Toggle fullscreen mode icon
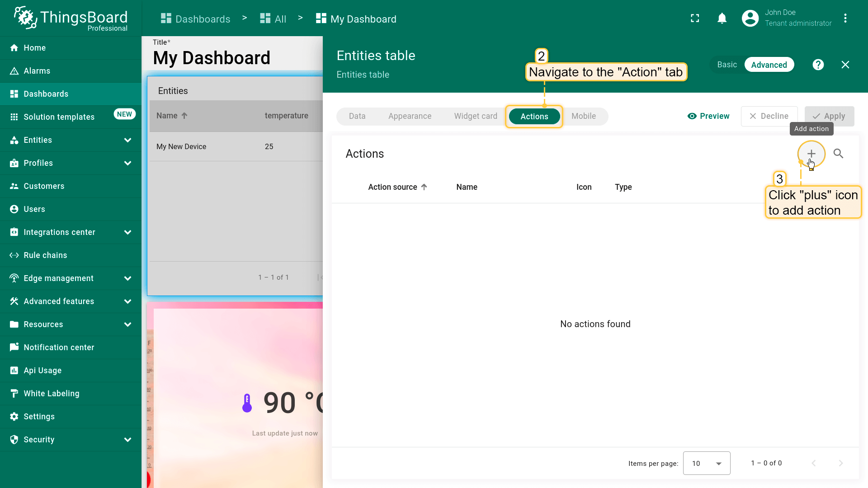The height and width of the screenshot is (488, 868). click(695, 19)
